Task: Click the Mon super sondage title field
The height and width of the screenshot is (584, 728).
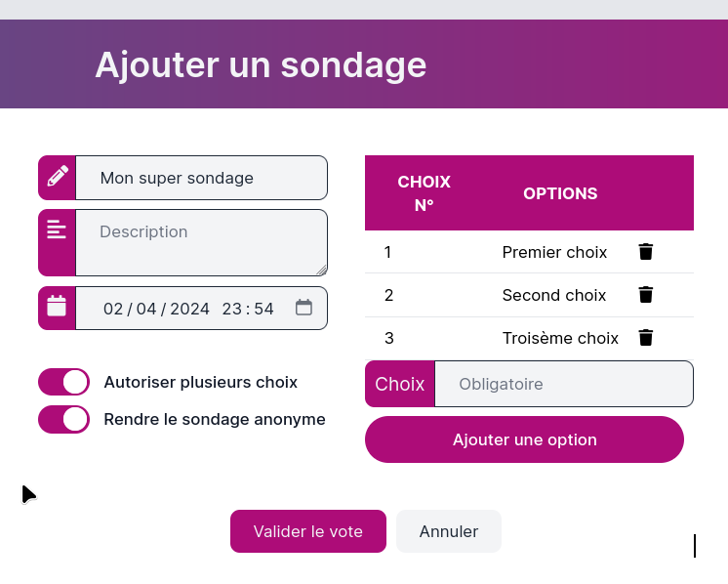Action: [x=201, y=178]
